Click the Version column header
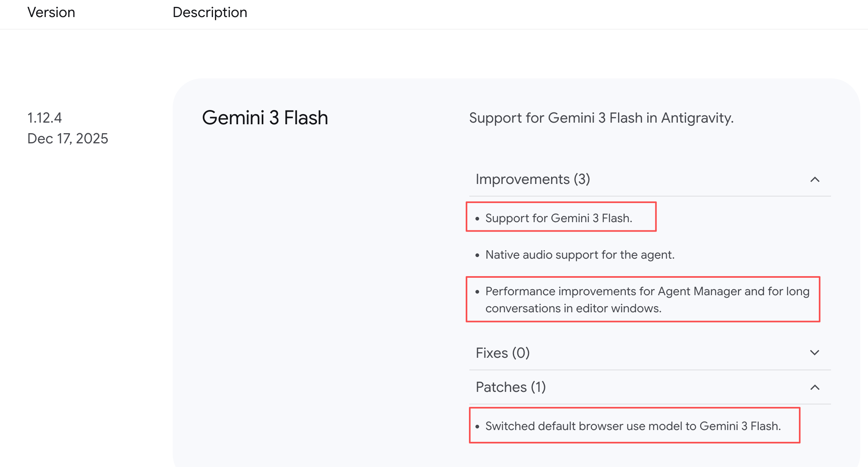868x467 pixels. pos(51,13)
